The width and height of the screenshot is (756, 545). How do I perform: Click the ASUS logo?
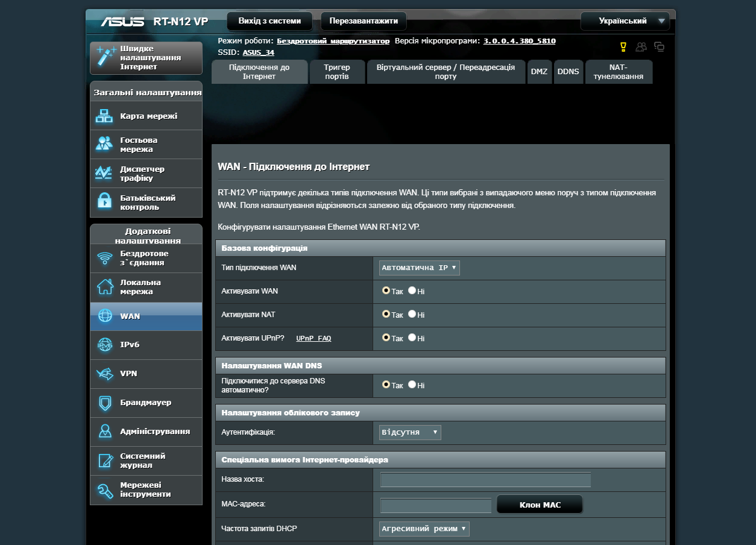pyautogui.click(x=122, y=21)
